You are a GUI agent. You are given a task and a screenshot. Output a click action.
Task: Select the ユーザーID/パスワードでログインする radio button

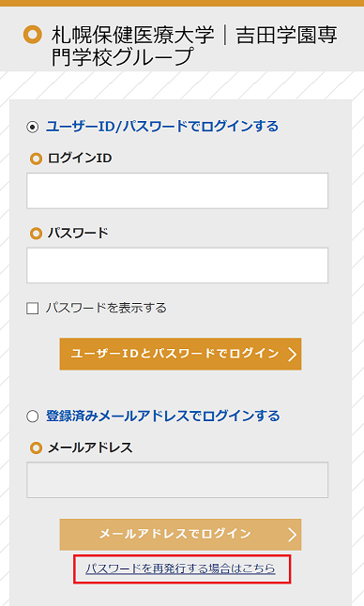click(x=33, y=127)
